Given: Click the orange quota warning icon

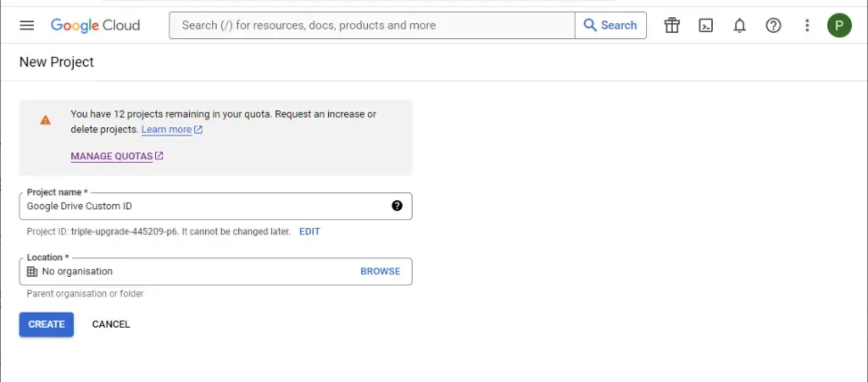Looking at the screenshot, I should 46,120.
